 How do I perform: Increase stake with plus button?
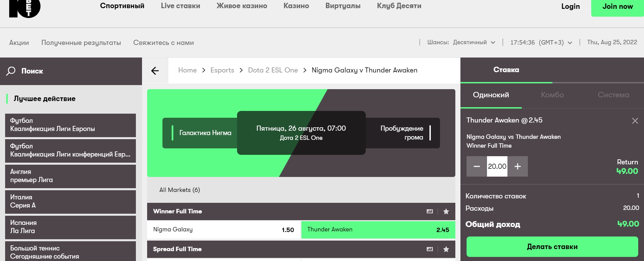pos(517,166)
